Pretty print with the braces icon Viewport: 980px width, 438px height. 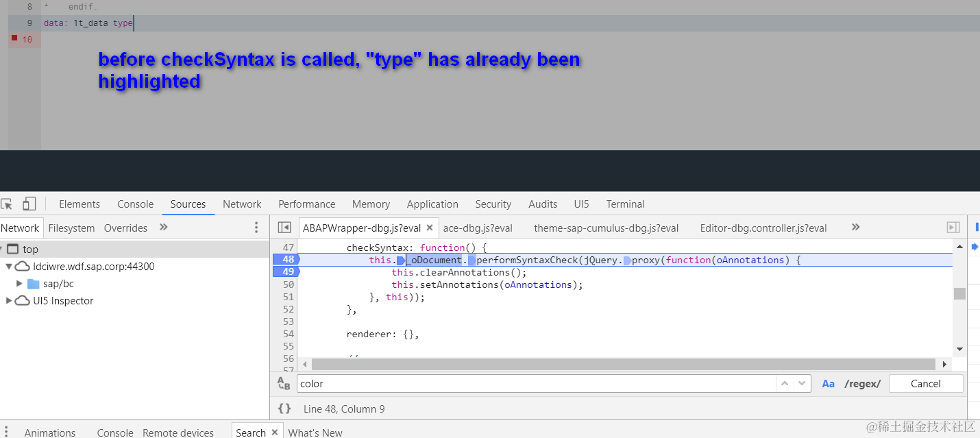(284, 409)
